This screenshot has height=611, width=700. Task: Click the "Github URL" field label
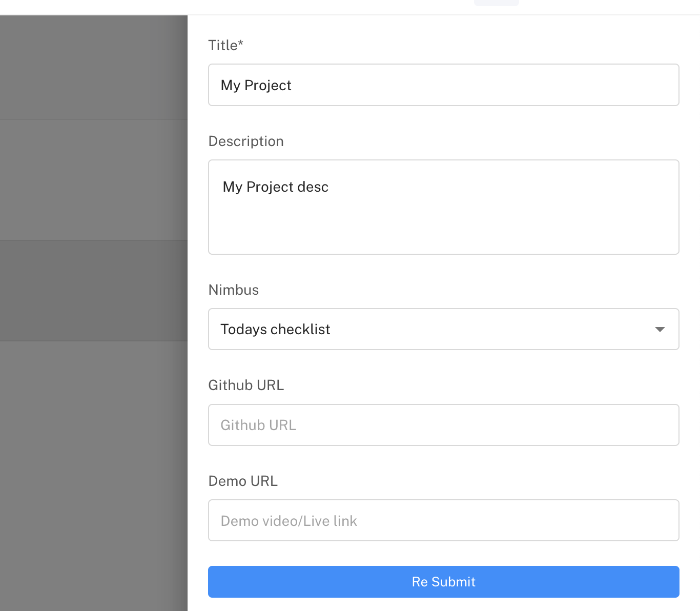pyautogui.click(x=246, y=385)
